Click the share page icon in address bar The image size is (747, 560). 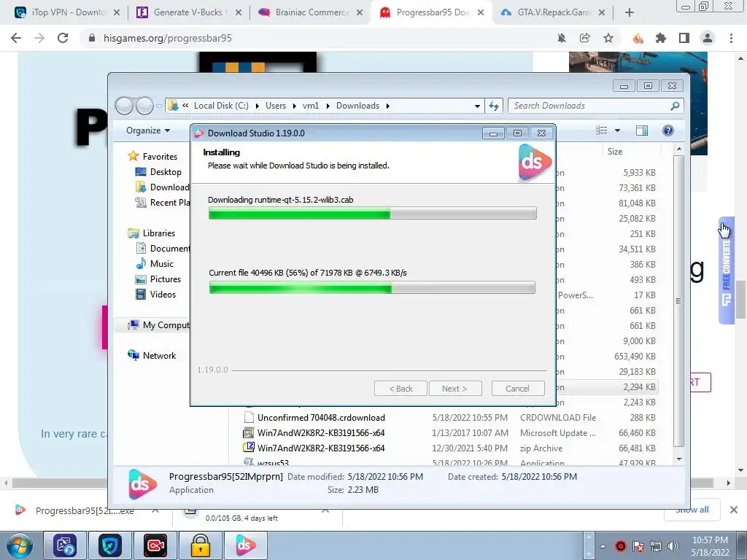point(585,38)
